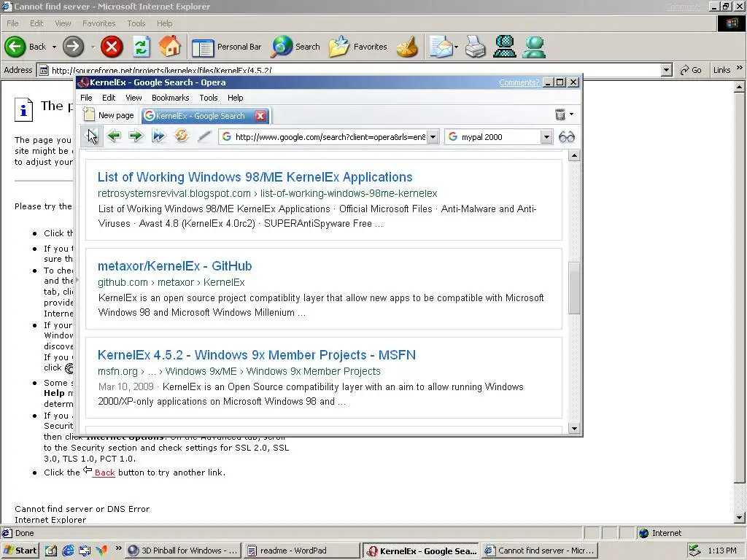
Task: Expand Opera's search engine field dropdown
Action: coord(546,137)
